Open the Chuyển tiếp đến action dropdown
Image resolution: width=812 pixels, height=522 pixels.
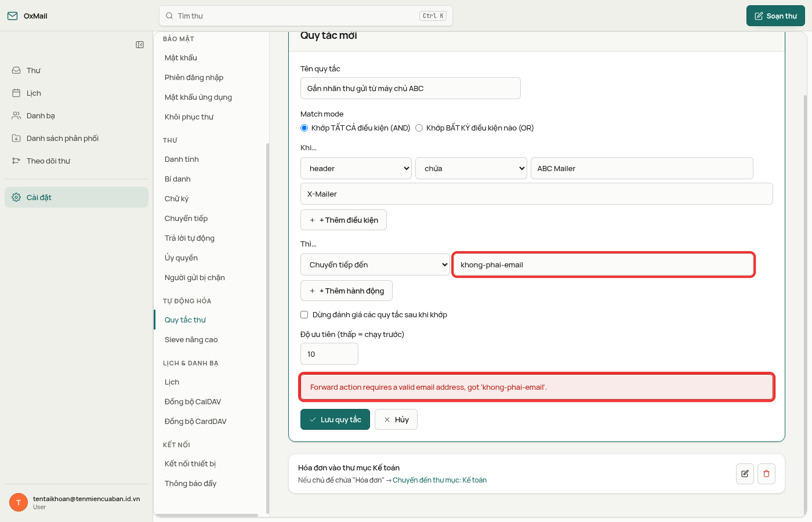click(375, 264)
